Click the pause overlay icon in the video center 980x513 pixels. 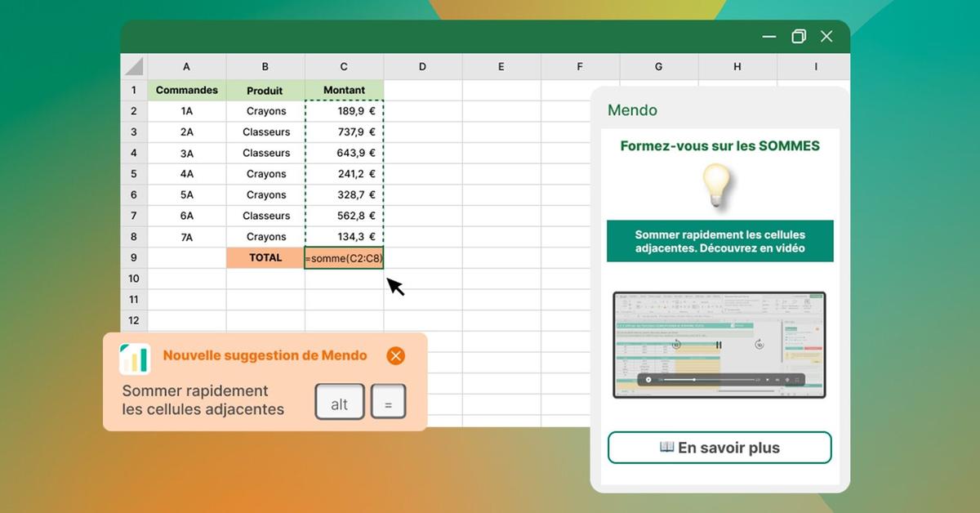click(719, 345)
